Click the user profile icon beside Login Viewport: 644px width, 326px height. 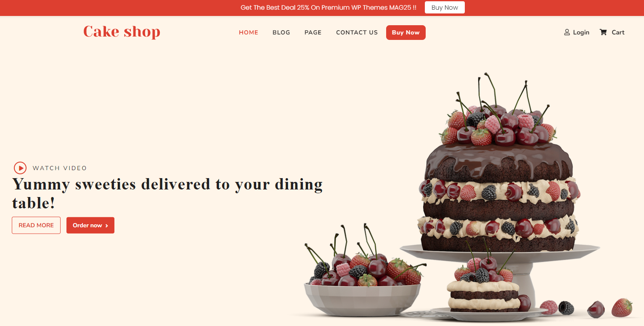click(567, 32)
